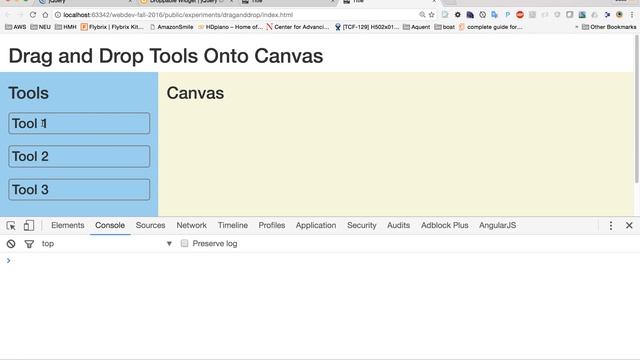Click the Tool 3 box

click(79, 189)
